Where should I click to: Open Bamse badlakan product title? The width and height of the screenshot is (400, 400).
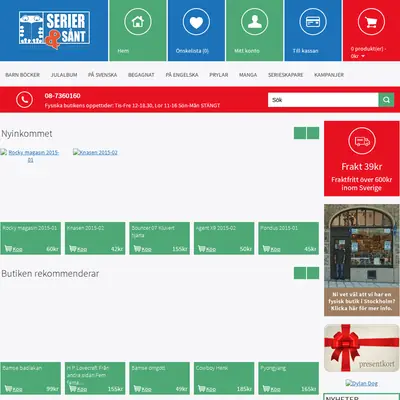[x=22, y=368]
